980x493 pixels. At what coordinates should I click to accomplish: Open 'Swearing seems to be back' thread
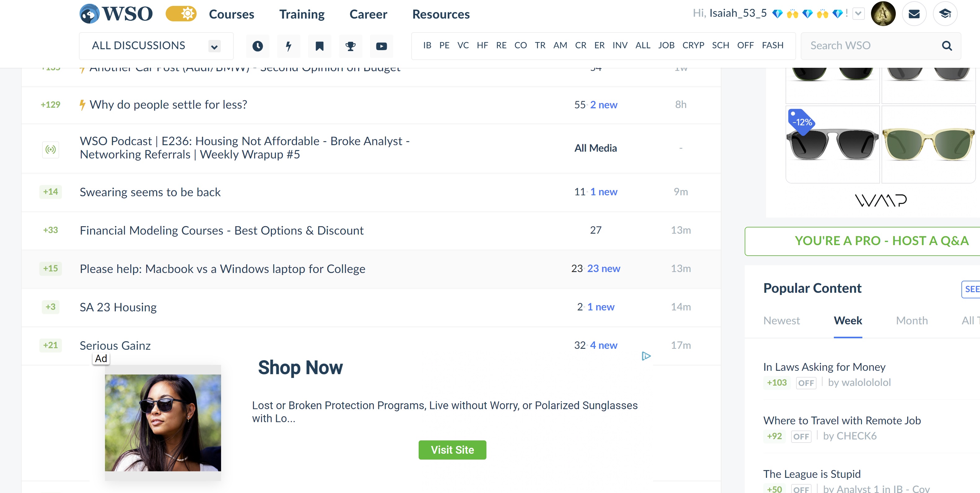tap(150, 192)
